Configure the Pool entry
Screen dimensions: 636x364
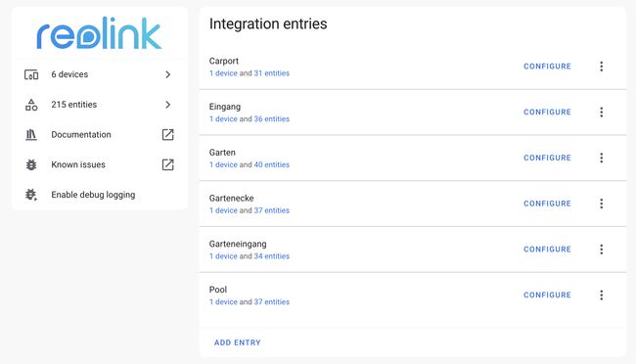point(547,295)
